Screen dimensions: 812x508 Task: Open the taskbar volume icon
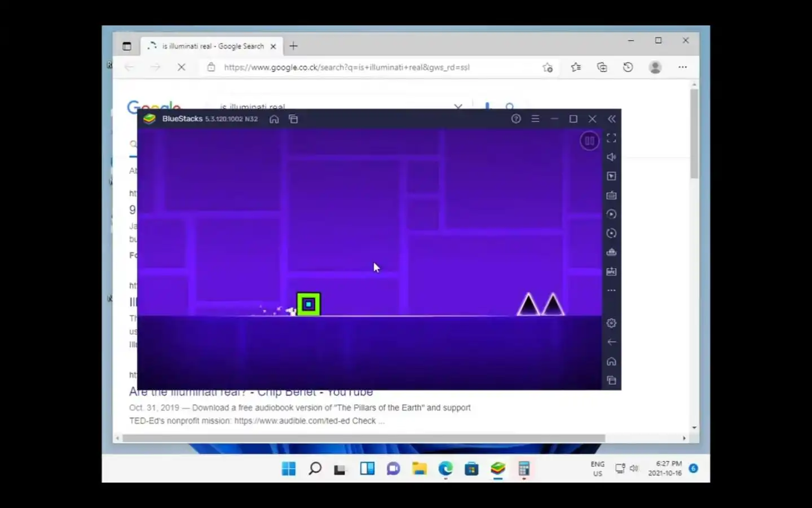(634, 468)
